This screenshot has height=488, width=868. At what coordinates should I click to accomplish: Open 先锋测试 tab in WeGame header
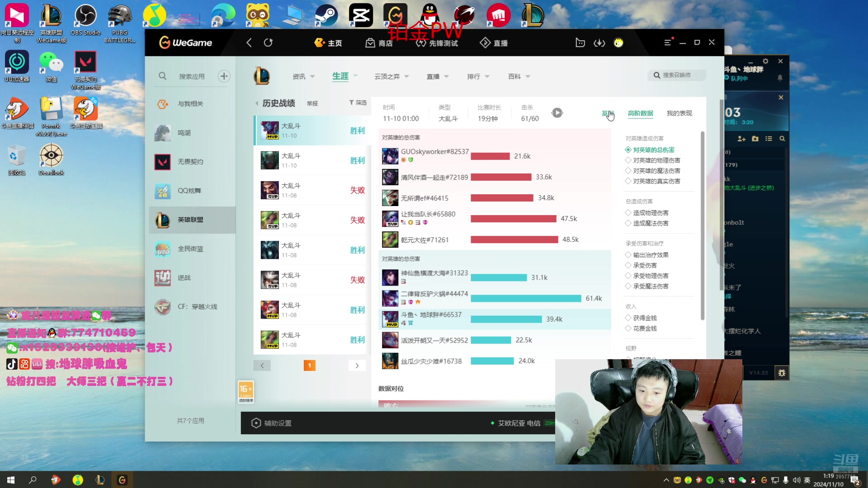[437, 43]
